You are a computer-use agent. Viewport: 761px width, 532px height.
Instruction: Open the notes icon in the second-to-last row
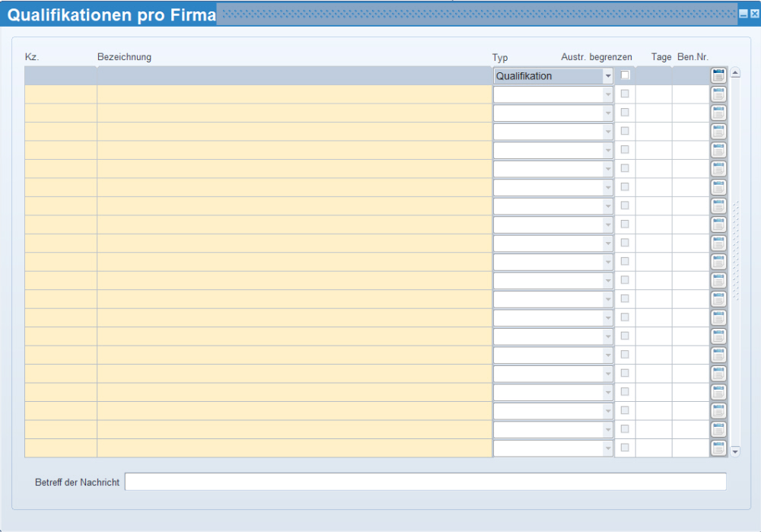[x=718, y=429]
